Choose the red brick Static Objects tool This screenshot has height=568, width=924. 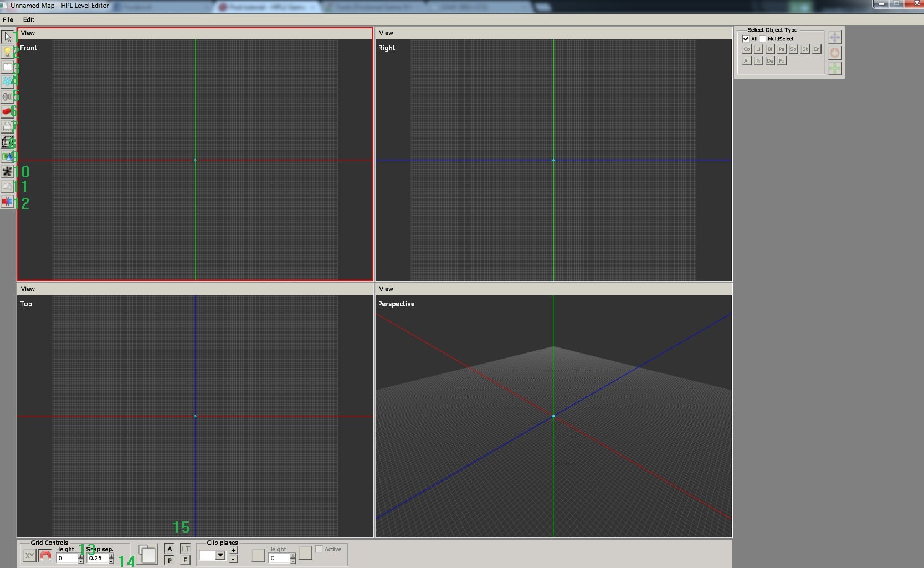(7, 112)
